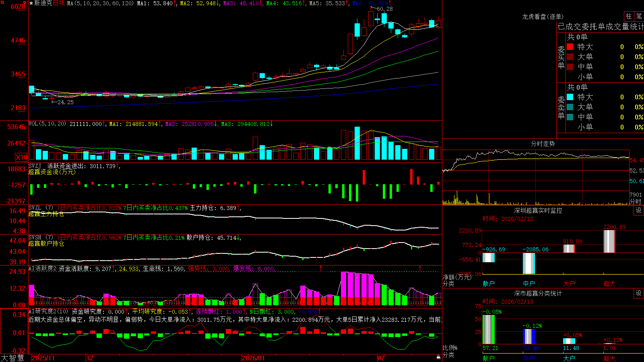Image resolution: width=644 pixels, height=362 pixels.
Task: Jump to the 02 month timeline marker
Action: 381,358
